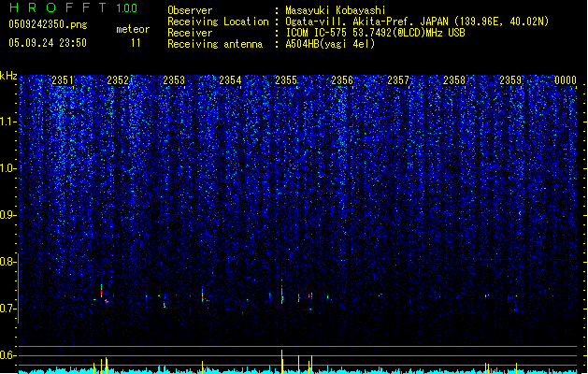The image size is (588, 374).
Task: Click the 1.1 kHz axis label
Action: 7,122
